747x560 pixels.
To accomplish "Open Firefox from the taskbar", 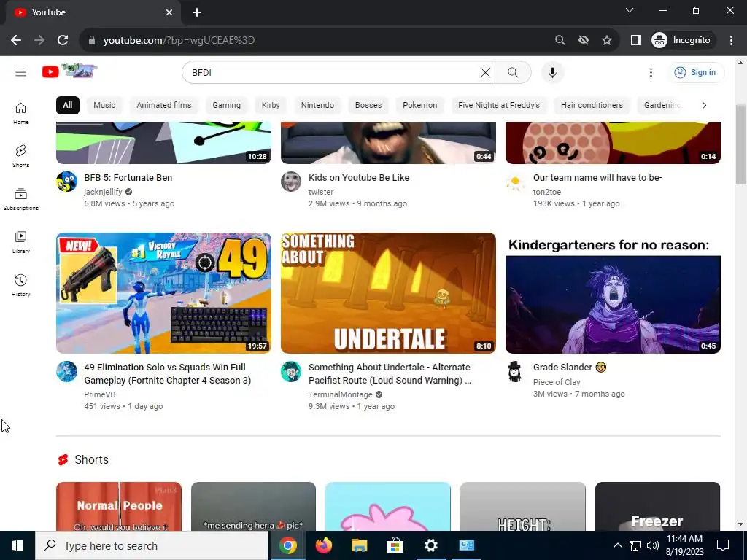I will point(324,545).
